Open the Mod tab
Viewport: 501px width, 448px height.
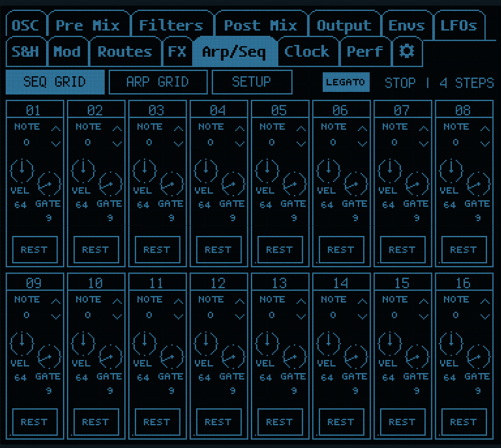point(68,51)
